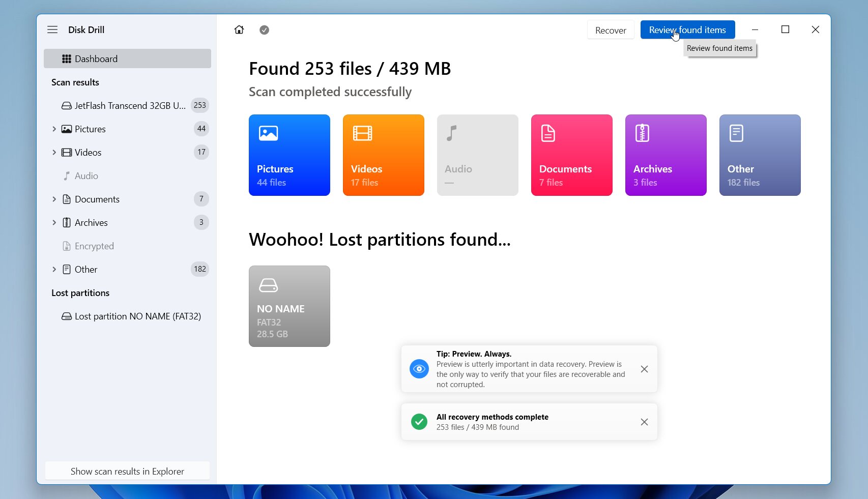Select Dashboard in the sidebar

127,58
